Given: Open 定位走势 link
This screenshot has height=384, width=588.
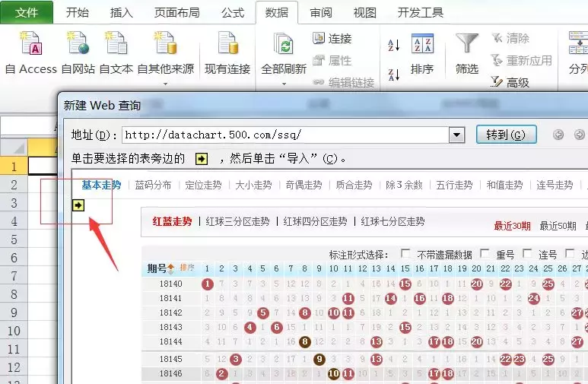Looking at the screenshot, I should [x=203, y=185].
